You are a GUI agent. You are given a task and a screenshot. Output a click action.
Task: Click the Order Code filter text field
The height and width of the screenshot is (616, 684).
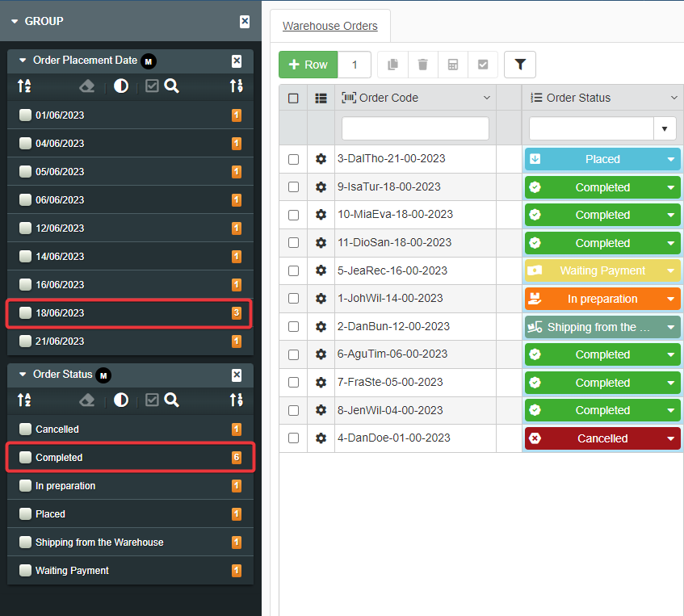415,128
